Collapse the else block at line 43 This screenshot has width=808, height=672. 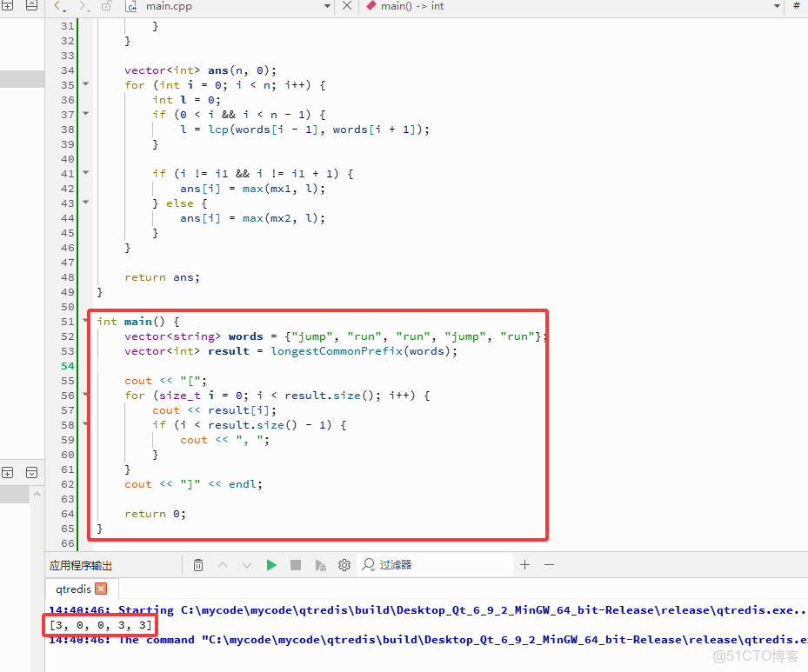click(85, 202)
